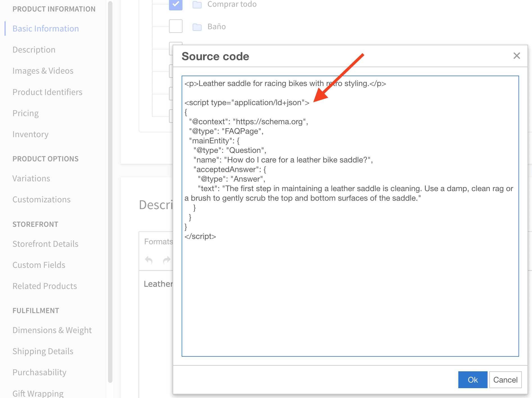Open Purchasability section

click(x=39, y=372)
